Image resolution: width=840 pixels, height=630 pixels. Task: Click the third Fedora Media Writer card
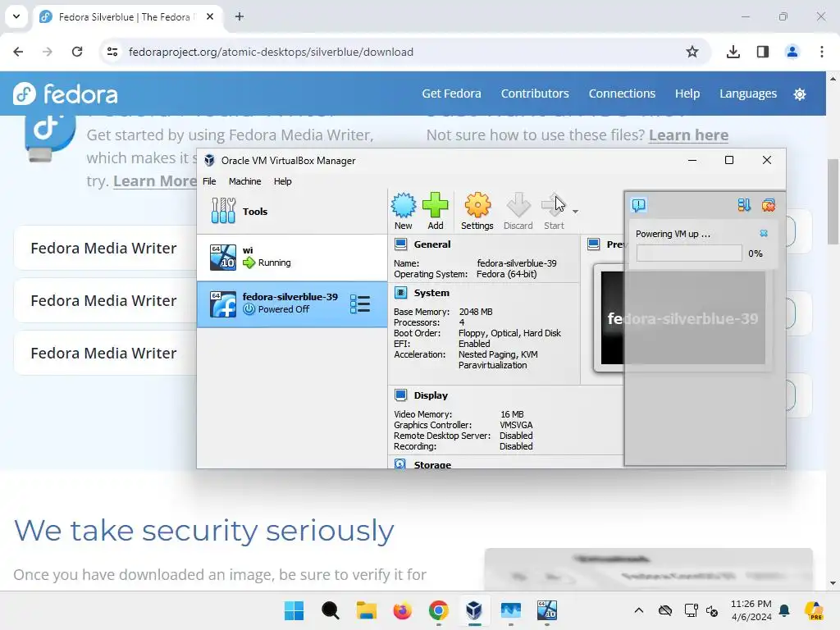click(105, 353)
